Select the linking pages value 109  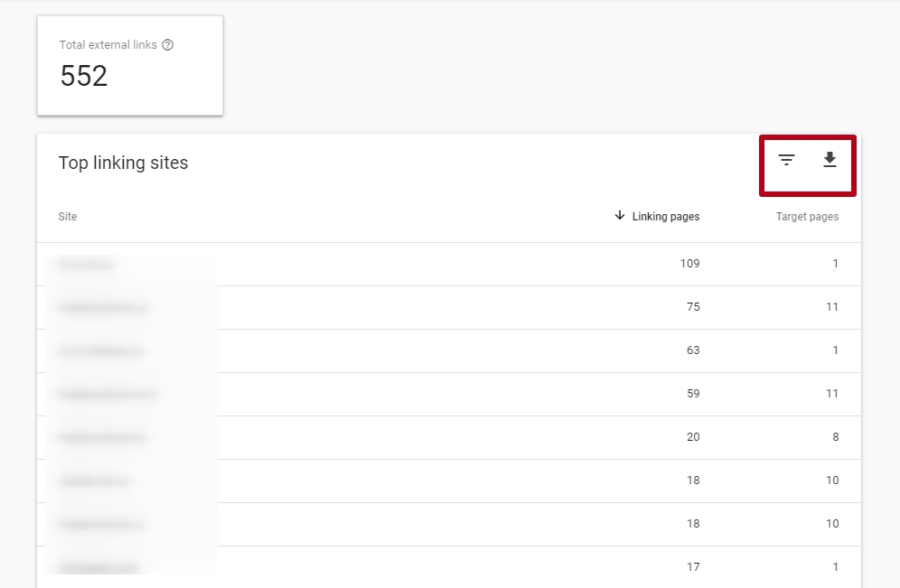pos(689,264)
